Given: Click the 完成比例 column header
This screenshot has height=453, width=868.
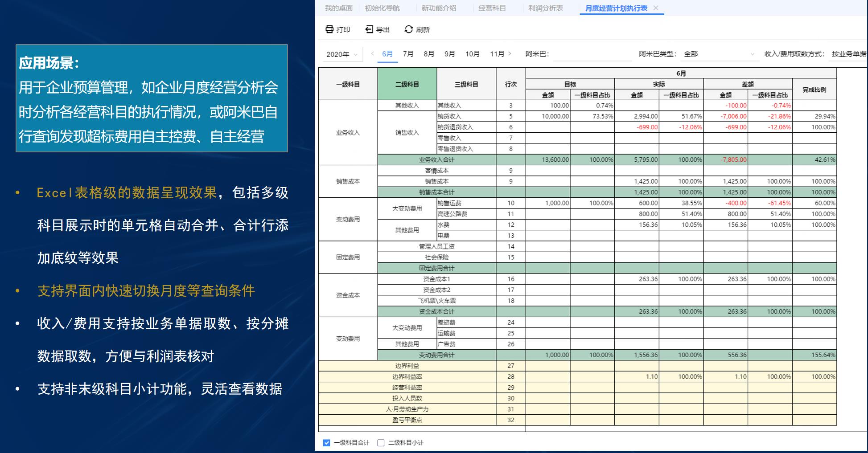Looking at the screenshot, I should (815, 90).
